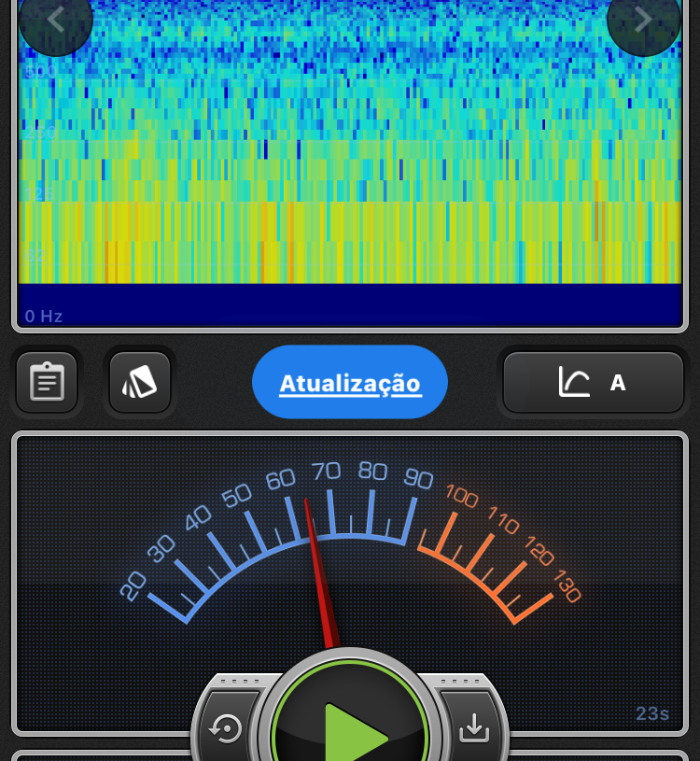Tap the 23s elapsed time label
Image resolution: width=700 pixels, height=761 pixels.
pyautogui.click(x=652, y=714)
